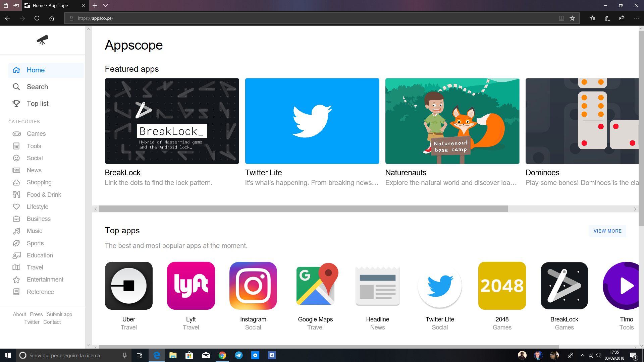
Task: Open the Timo app icon
Action: [x=621, y=286]
